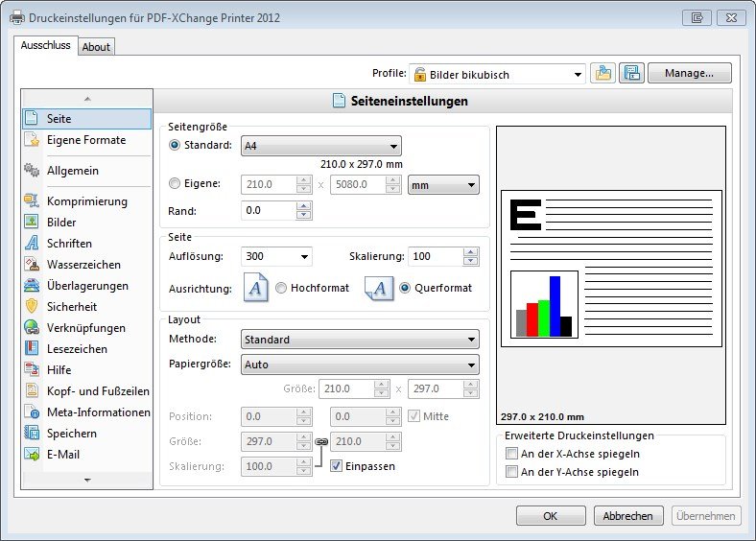756x541 pixels.
Task: Click the save profile disk icon
Action: pyautogui.click(x=631, y=74)
